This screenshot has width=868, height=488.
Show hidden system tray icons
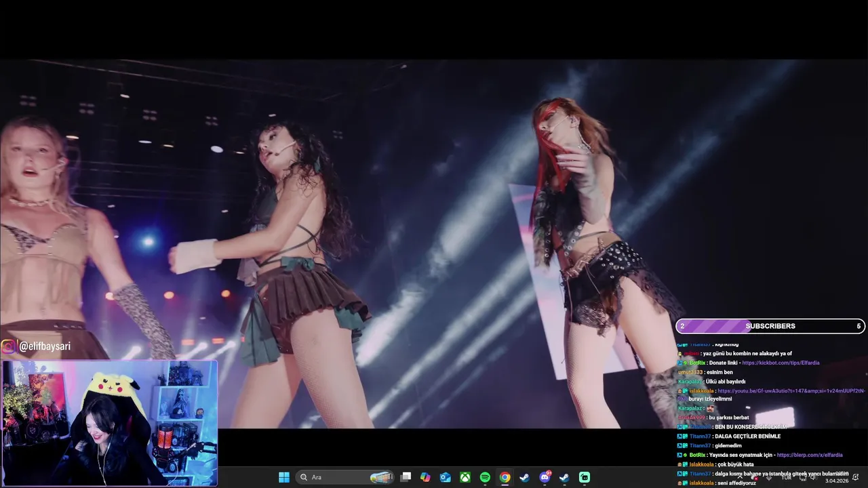pyautogui.click(x=741, y=477)
